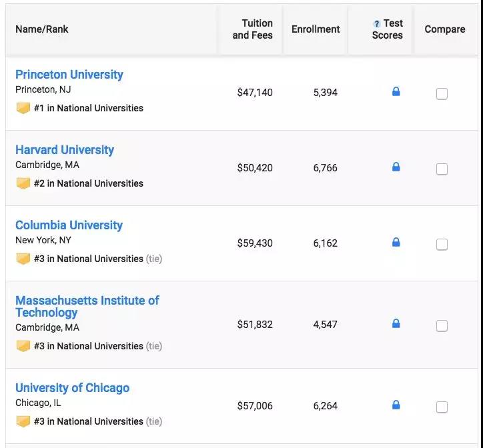
Task: Enable compare for University of Chicago
Action: click(x=442, y=407)
